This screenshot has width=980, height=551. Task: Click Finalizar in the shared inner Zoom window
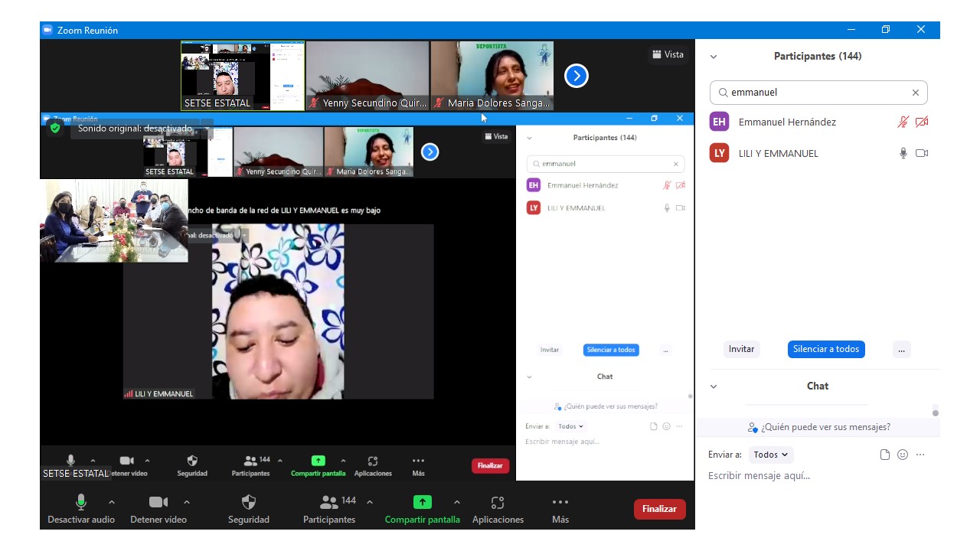point(490,465)
